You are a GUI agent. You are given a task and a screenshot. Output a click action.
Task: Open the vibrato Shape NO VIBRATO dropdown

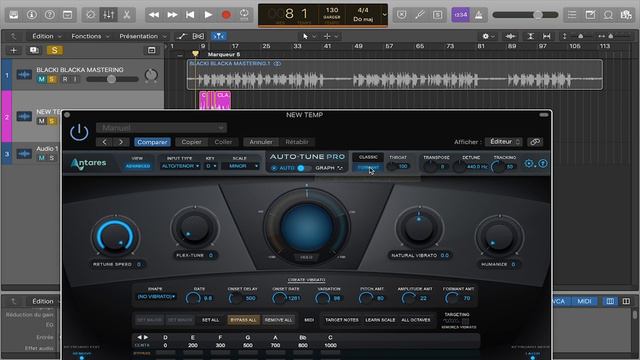coord(156,297)
